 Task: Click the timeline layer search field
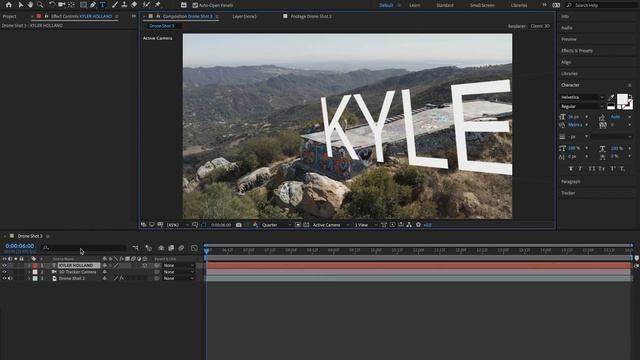(x=84, y=248)
